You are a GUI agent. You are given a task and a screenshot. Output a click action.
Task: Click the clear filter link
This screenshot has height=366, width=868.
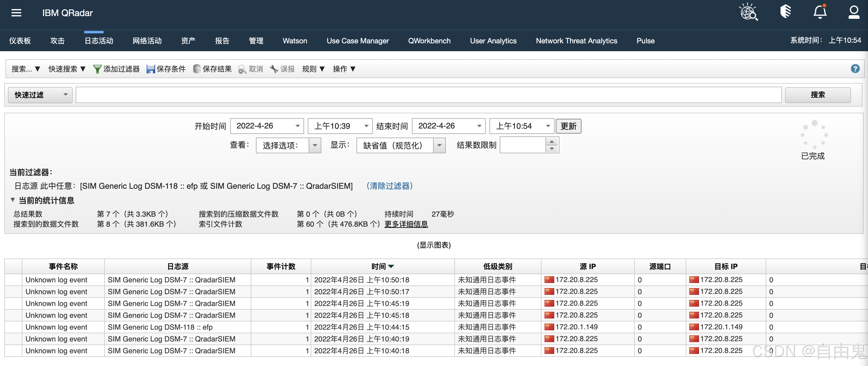click(389, 186)
